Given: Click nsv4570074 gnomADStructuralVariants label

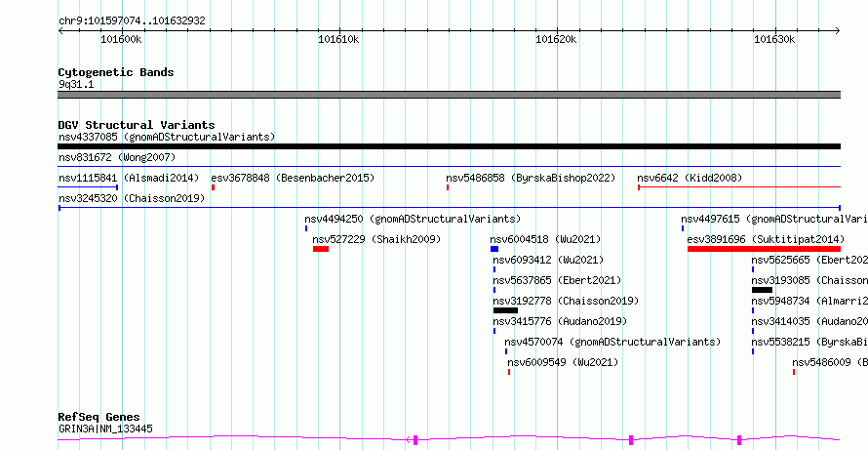Looking at the screenshot, I should (612, 342).
